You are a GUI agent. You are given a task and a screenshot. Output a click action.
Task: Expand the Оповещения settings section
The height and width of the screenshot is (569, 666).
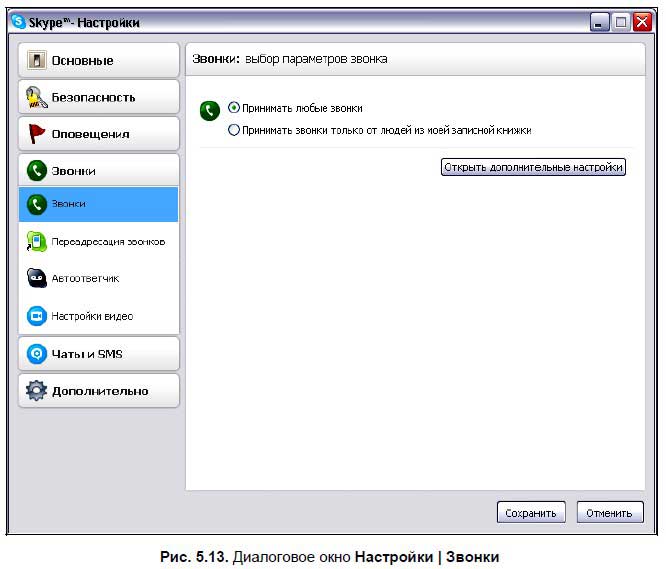tap(98, 134)
